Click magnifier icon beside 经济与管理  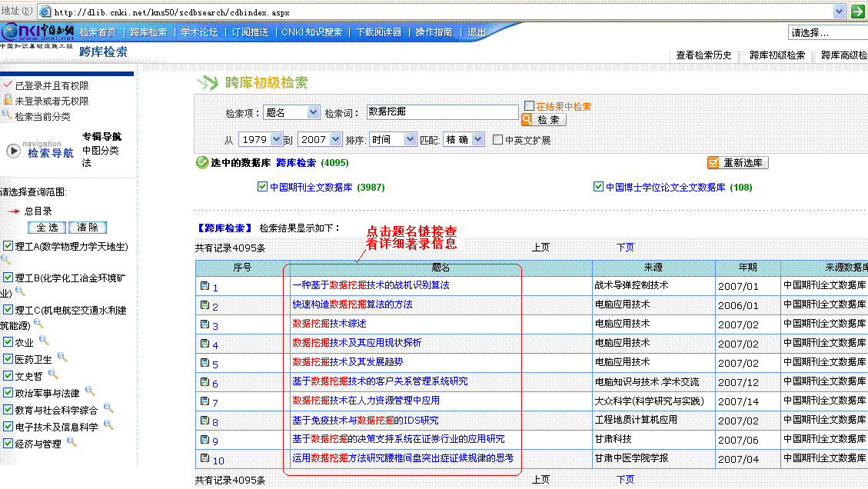click(72, 442)
